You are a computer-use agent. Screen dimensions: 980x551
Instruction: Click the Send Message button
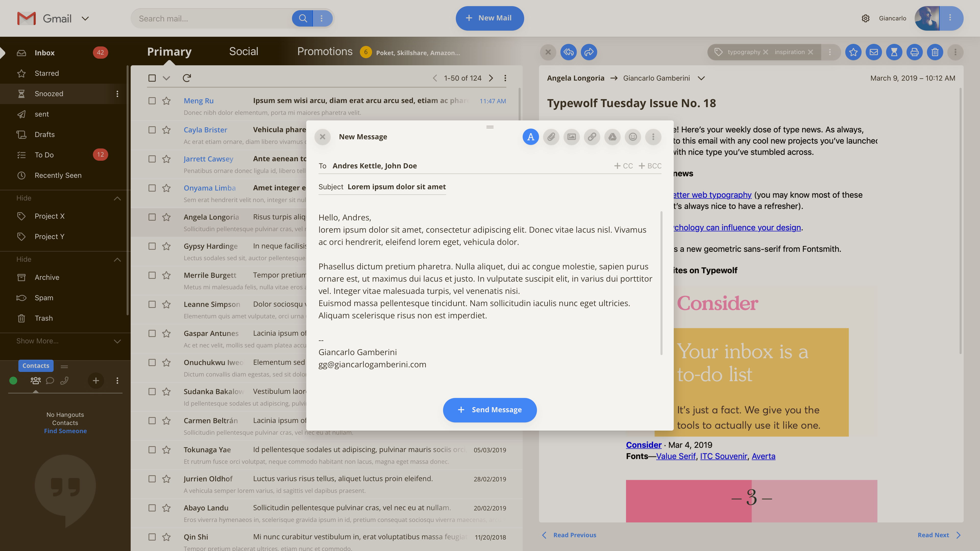490,410
